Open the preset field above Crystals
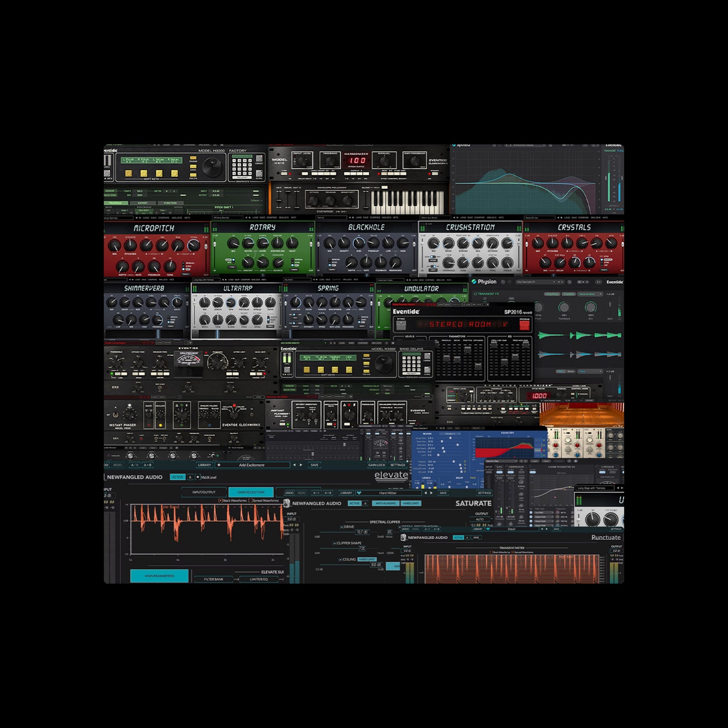This screenshot has width=728, height=728. click(x=540, y=218)
